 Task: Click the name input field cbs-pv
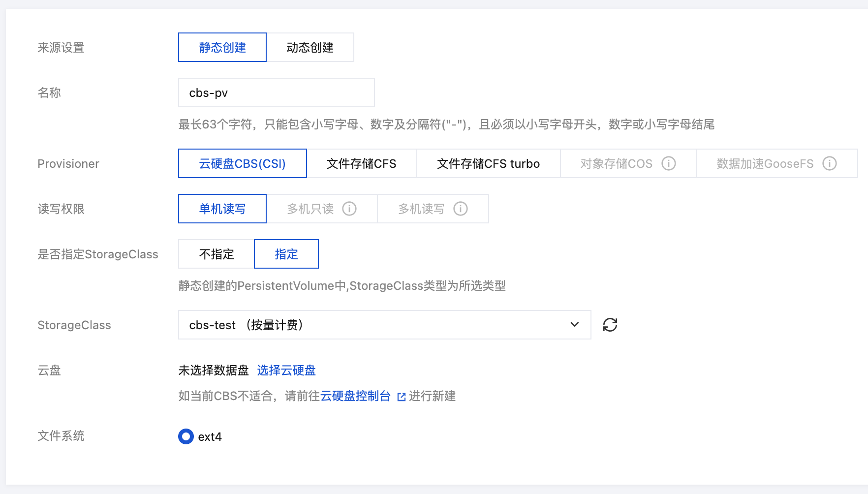[276, 93]
